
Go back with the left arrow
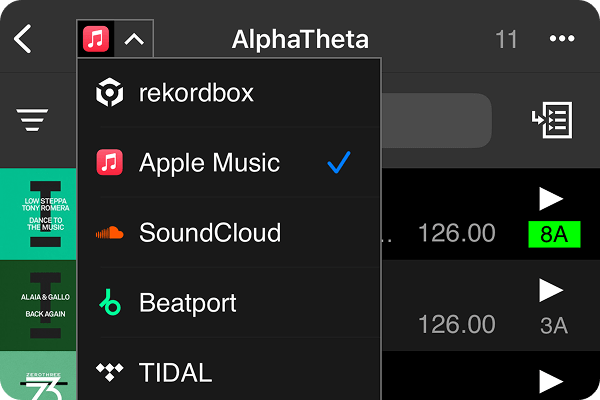(x=23, y=40)
